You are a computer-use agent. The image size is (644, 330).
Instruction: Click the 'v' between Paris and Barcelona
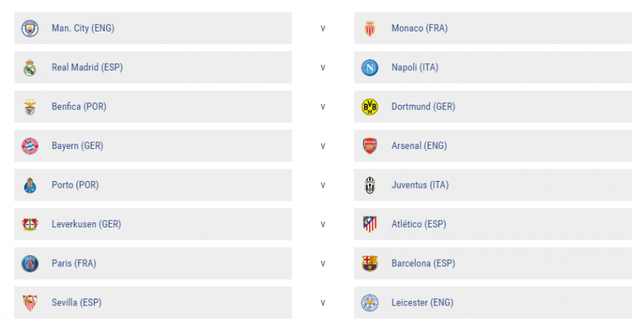(x=323, y=263)
